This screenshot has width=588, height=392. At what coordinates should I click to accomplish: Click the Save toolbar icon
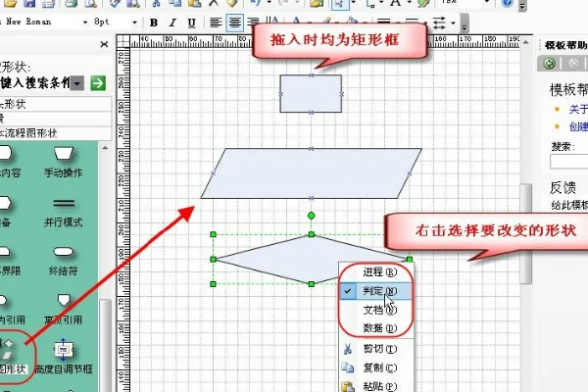pos(29,3)
